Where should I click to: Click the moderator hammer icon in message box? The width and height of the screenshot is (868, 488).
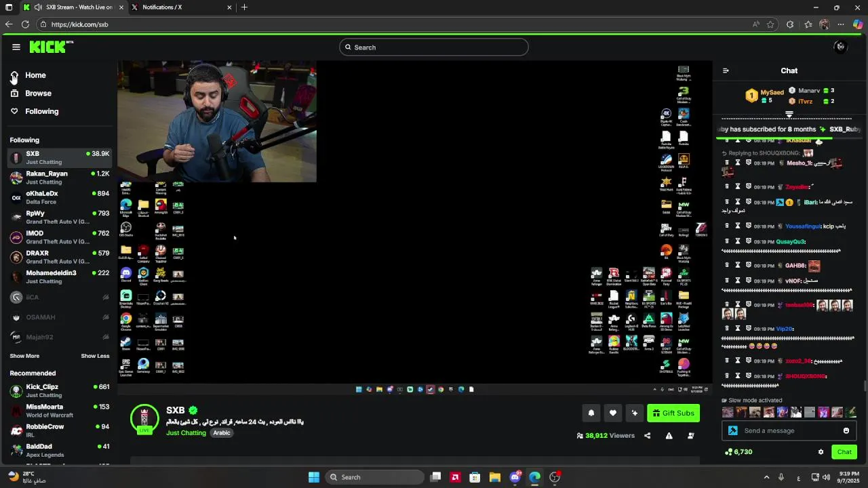(x=733, y=430)
